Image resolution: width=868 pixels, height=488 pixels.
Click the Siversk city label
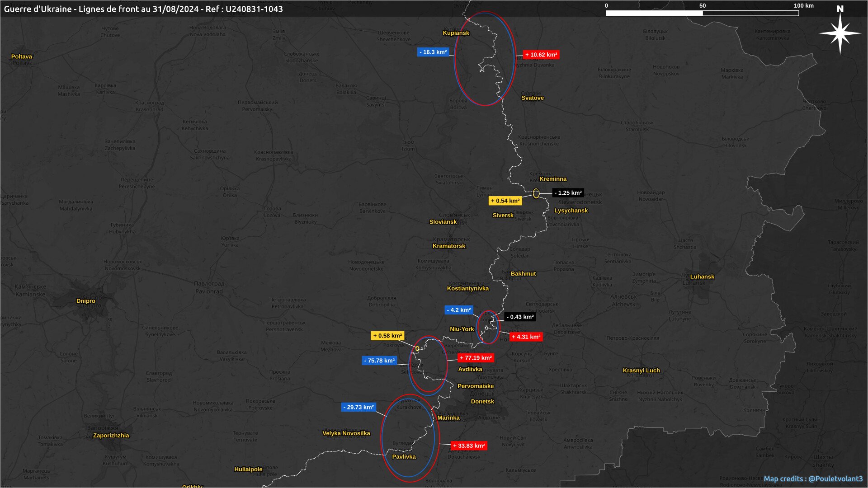tap(503, 216)
